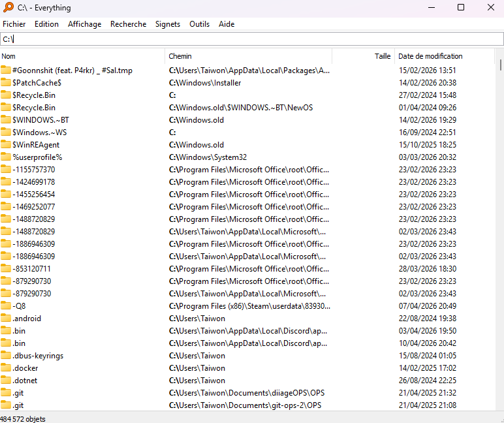Click folder icon of %userprofile% entry
Image resolution: width=504 pixels, height=423 pixels.
tap(6, 157)
